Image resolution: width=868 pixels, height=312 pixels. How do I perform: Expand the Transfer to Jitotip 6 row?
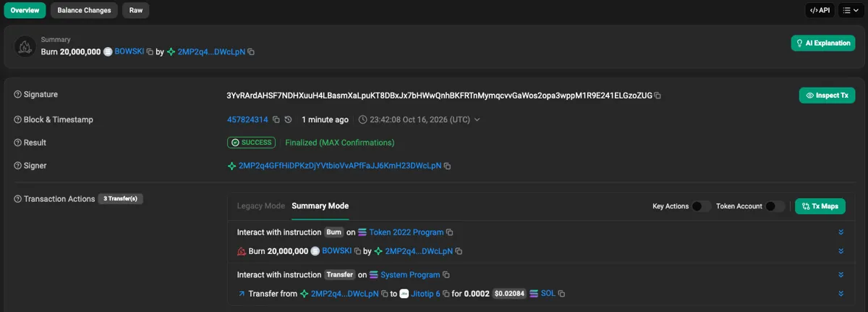[x=841, y=294]
